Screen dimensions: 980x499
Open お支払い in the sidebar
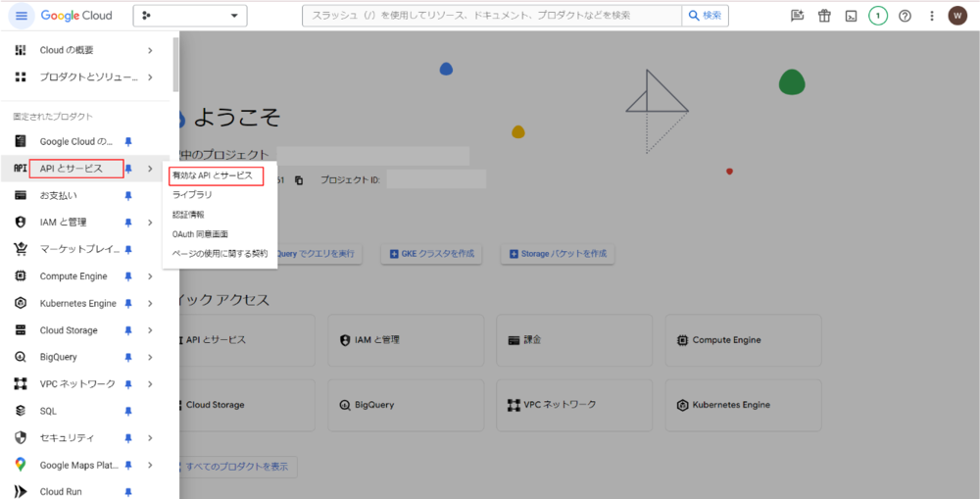[59, 196]
